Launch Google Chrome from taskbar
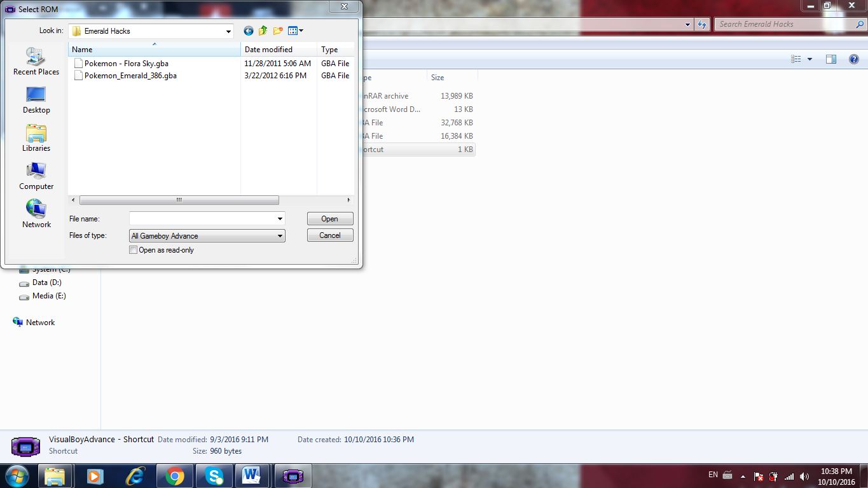 pos(175,476)
